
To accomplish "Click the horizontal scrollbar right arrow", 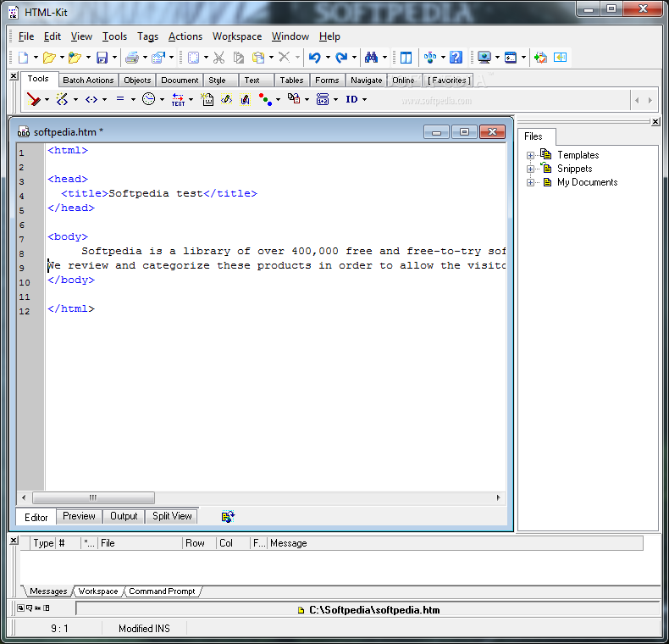I will coord(498,497).
